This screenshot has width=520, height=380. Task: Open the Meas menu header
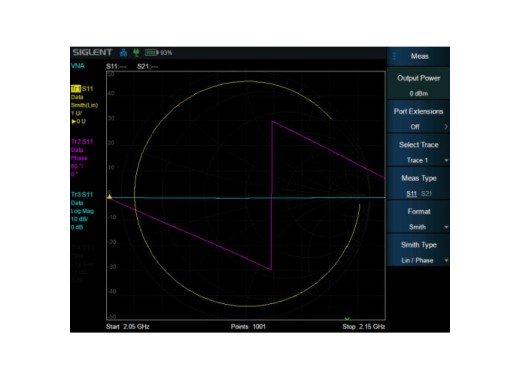419,56
